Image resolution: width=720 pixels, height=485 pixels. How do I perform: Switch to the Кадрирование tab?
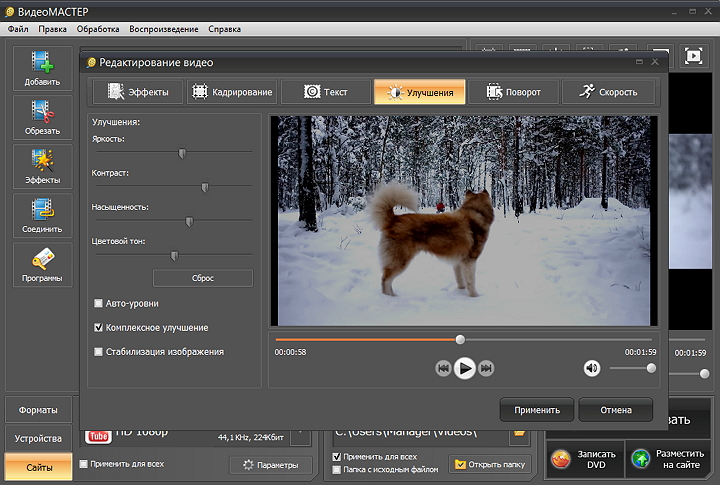(x=232, y=92)
